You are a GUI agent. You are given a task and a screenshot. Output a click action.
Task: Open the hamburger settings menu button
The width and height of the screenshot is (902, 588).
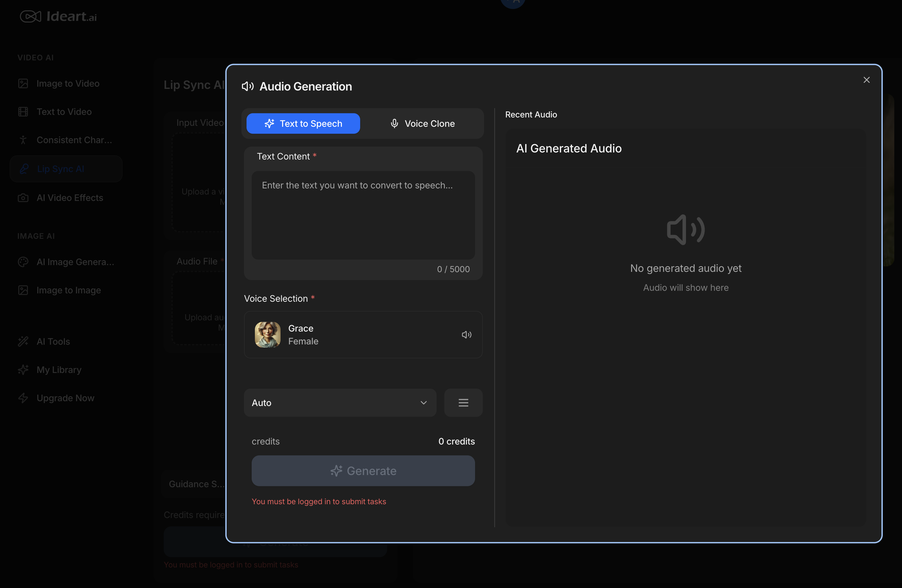(463, 403)
